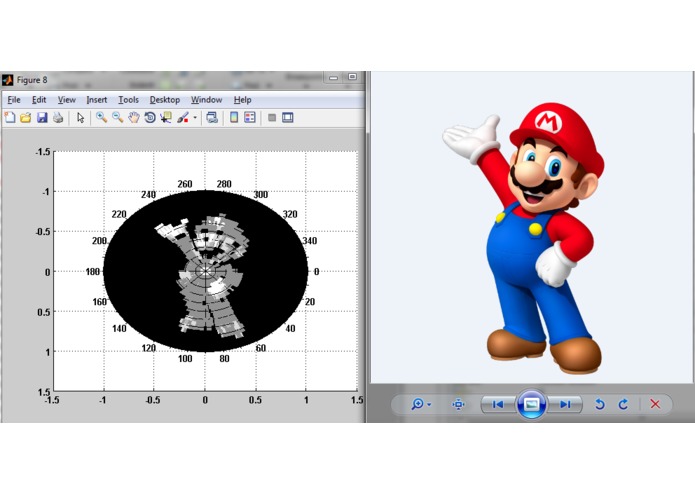Click the 300 polar angle label
The height and width of the screenshot is (494, 695).
(261, 194)
